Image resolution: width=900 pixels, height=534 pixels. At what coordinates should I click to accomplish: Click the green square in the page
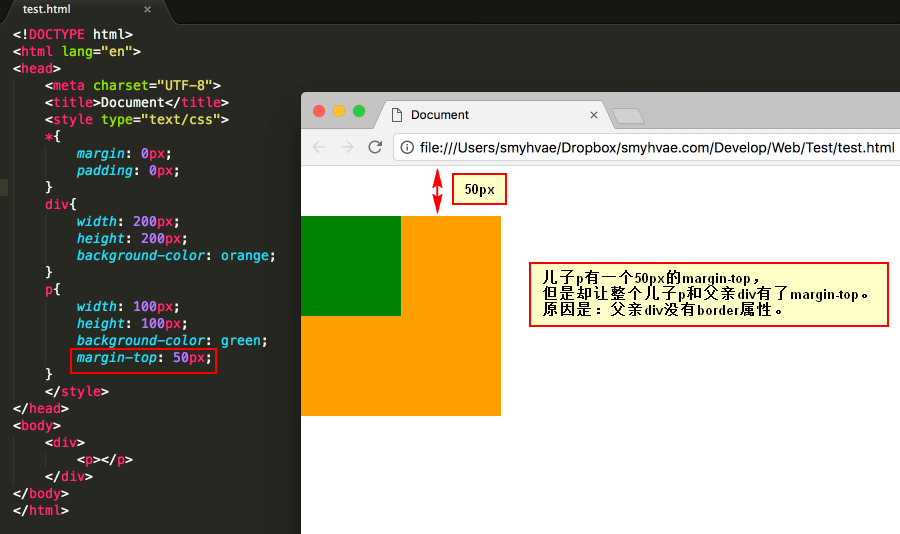coord(350,265)
